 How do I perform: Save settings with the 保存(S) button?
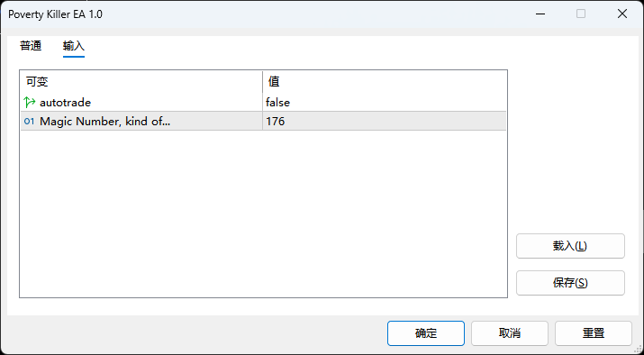(570, 283)
